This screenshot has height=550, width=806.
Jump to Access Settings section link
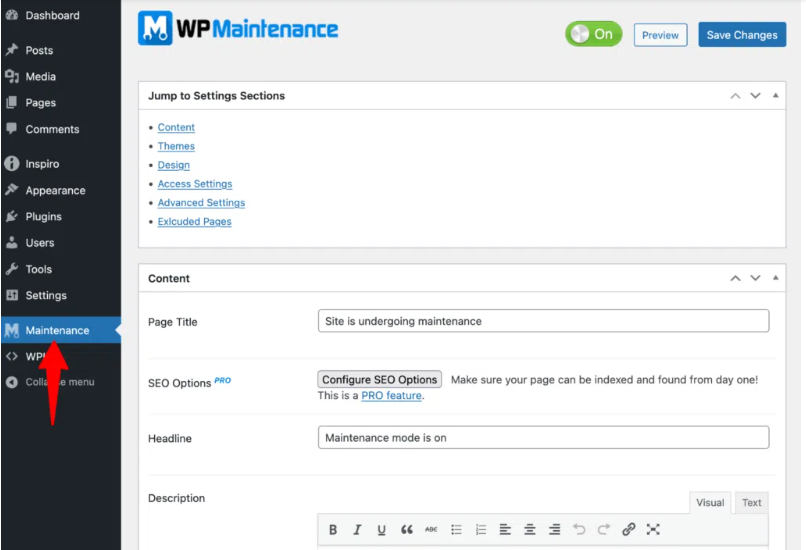pyautogui.click(x=194, y=184)
